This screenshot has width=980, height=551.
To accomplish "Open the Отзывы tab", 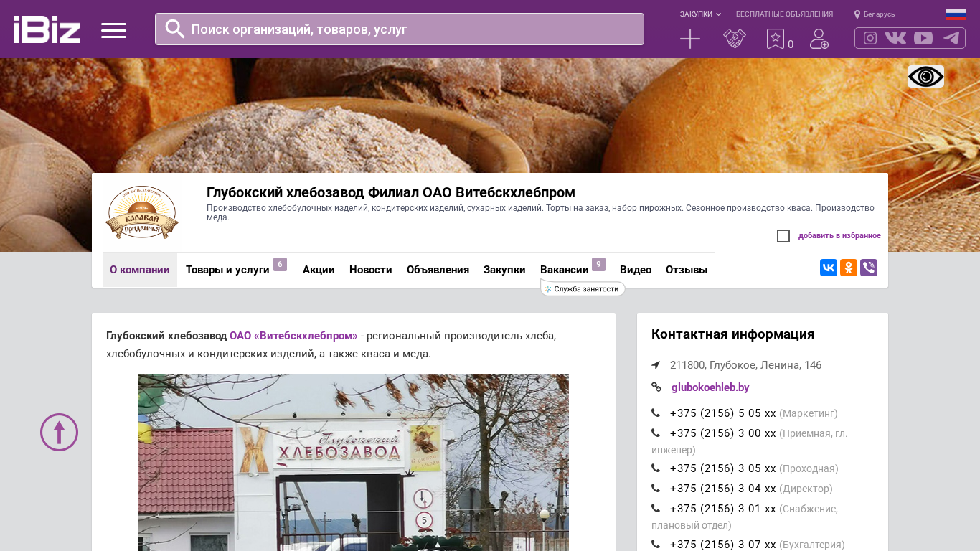I will point(687,270).
